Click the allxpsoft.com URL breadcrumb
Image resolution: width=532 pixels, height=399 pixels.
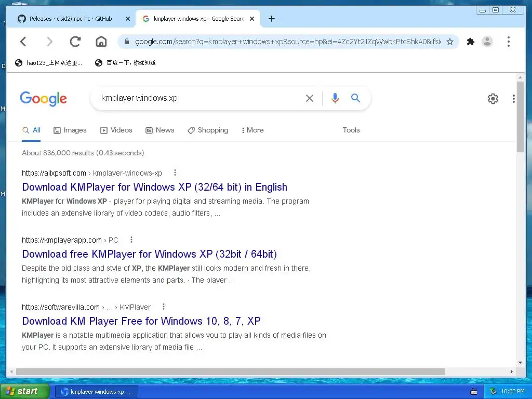coord(92,173)
